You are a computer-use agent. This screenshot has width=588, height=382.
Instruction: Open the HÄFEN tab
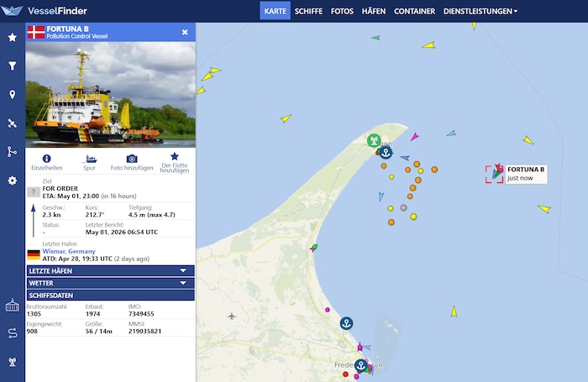coord(374,11)
